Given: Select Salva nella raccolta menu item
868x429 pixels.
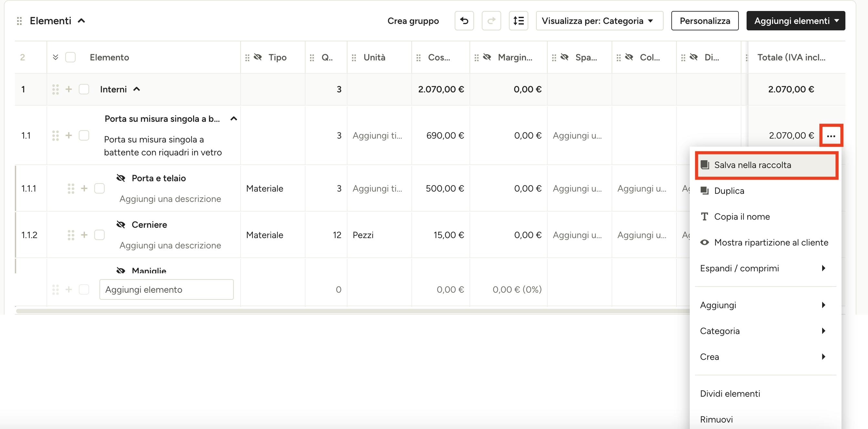Looking at the screenshot, I should [x=766, y=165].
